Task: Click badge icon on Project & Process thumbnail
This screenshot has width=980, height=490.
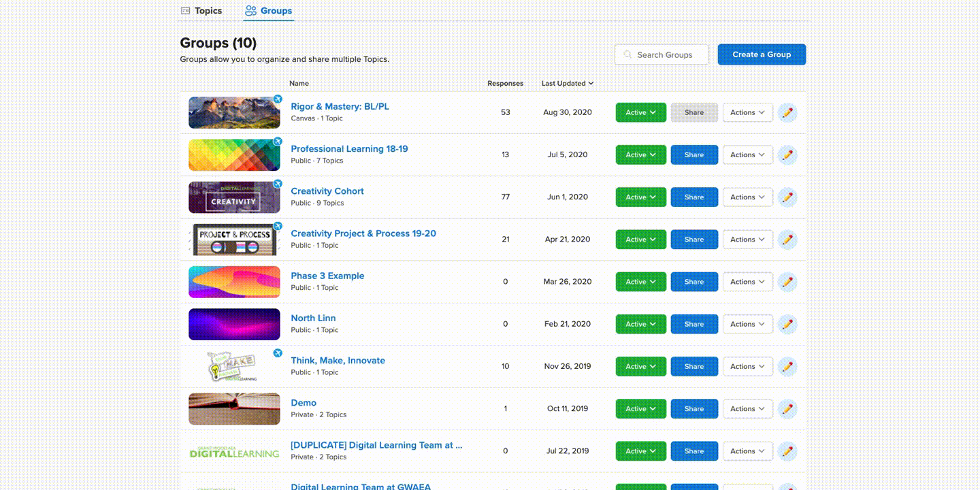Action: pos(278,226)
